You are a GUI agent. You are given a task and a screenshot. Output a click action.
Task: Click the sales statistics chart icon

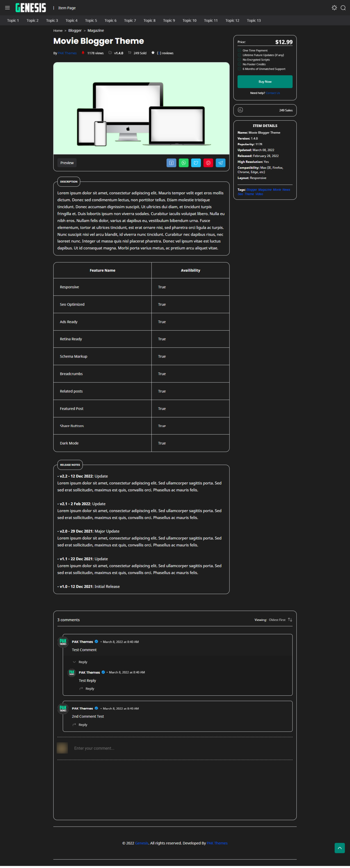[x=240, y=110]
